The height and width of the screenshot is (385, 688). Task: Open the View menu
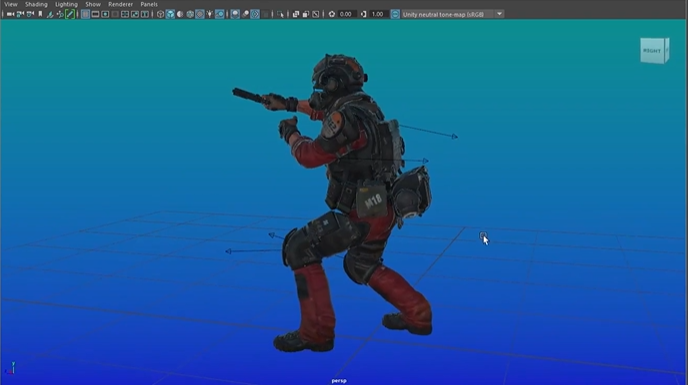tap(11, 4)
